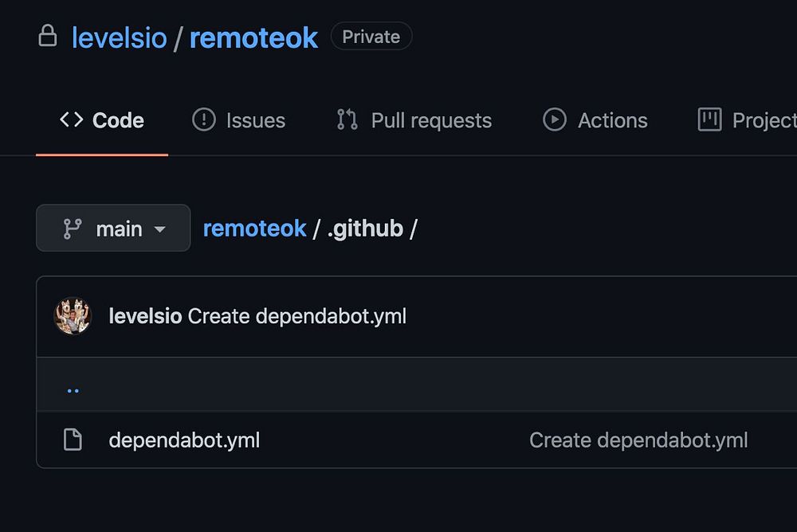The height and width of the screenshot is (532, 797).
Task: Click the Issues exclamation circle icon
Action: click(x=204, y=120)
